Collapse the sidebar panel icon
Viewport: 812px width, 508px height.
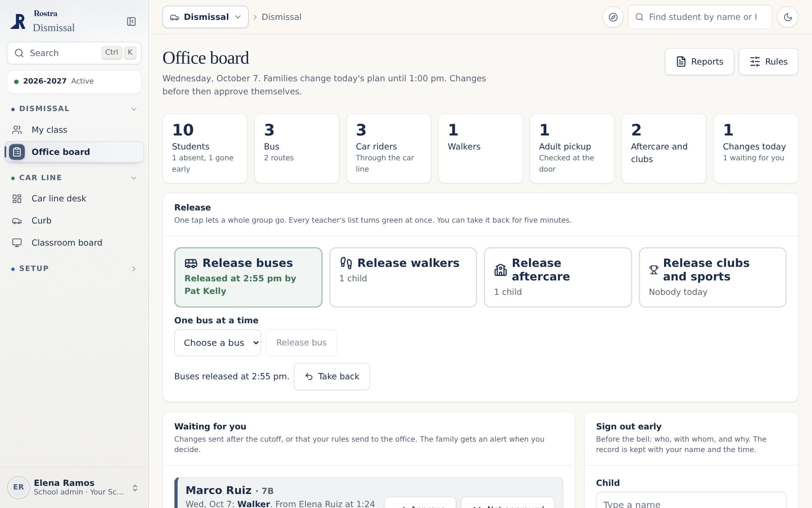click(131, 22)
